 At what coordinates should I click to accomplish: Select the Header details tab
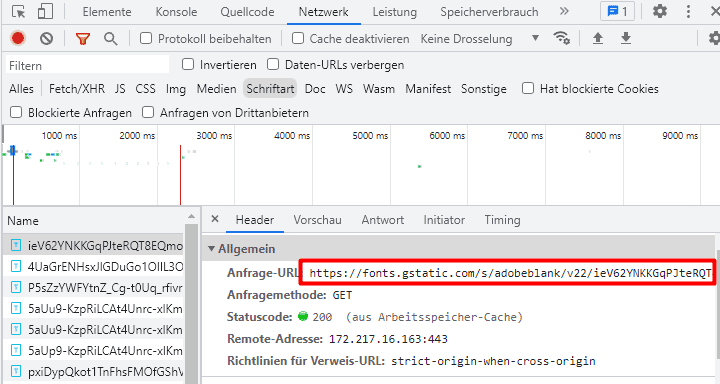255,220
